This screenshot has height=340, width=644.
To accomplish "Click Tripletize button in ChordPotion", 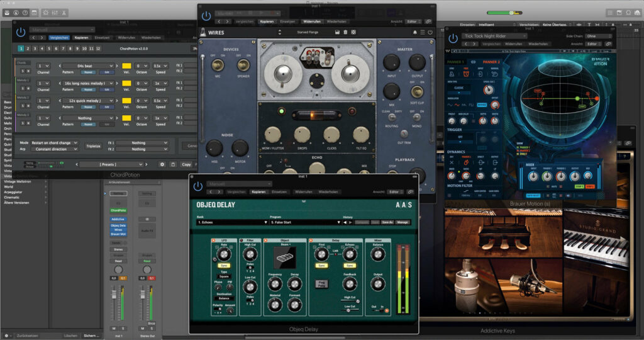I will point(93,146).
